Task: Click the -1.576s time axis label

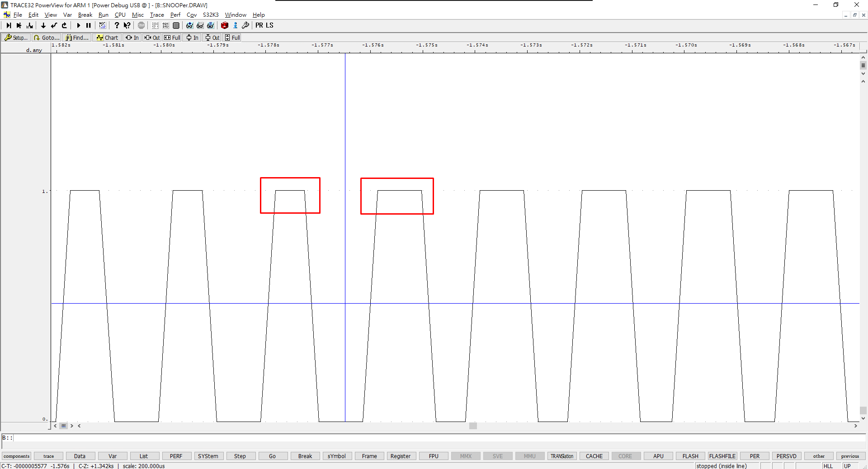Action: click(373, 45)
